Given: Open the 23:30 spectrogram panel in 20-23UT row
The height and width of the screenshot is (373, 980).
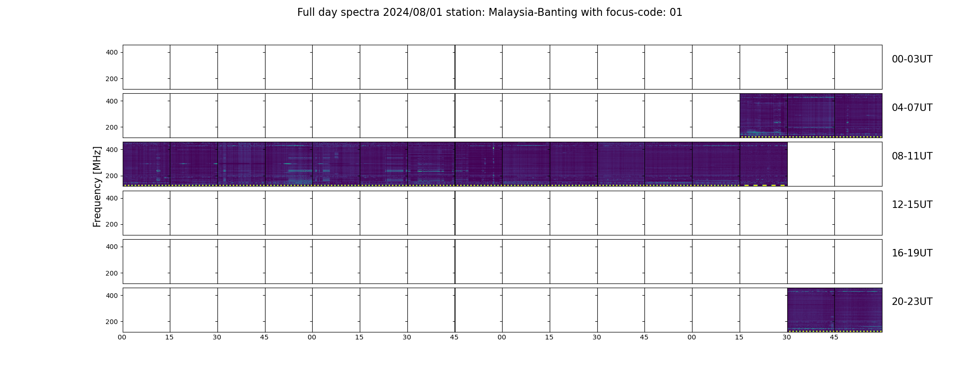Looking at the screenshot, I should click(811, 310).
